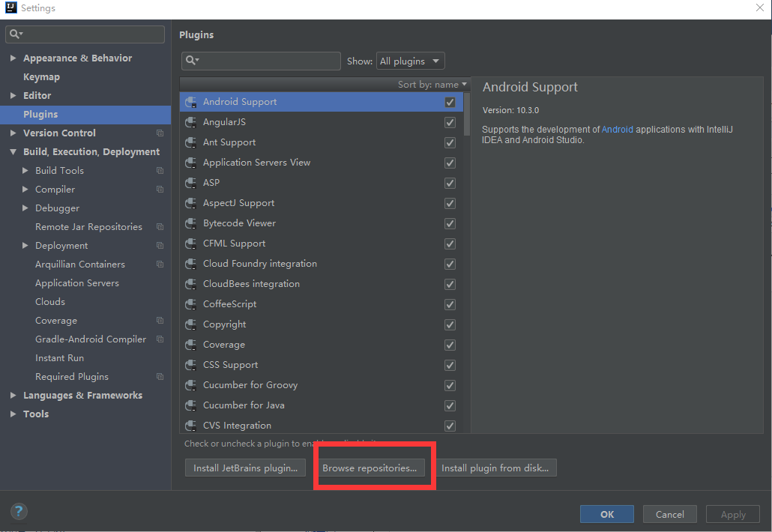The height and width of the screenshot is (532, 772).
Task: Expand the Version Control node
Action: coord(13,133)
